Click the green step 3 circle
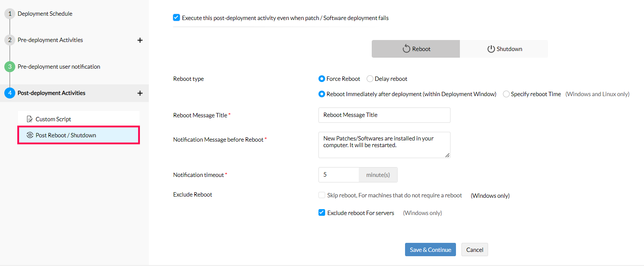The width and height of the screenshot is (644, 266). click(10, 67)
